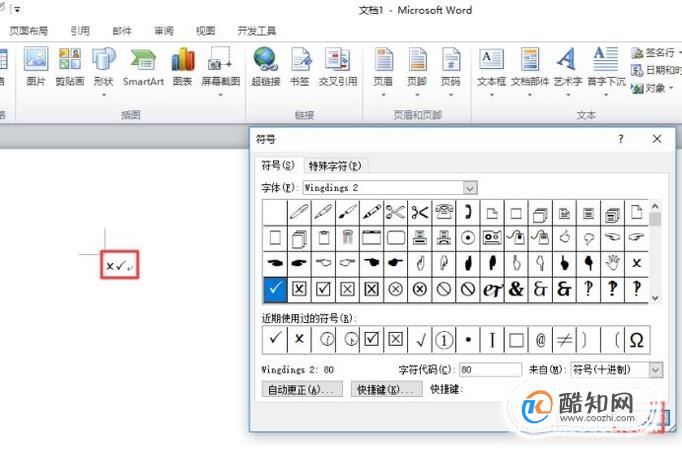The image size is (682, 461).
Task: Pick the circled number 1 recent symbol
Action: (x=444, y=340)
